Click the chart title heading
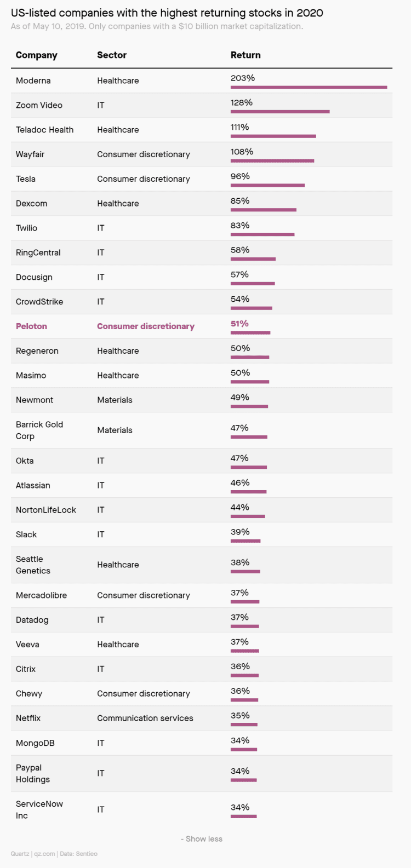 [167, 13]
